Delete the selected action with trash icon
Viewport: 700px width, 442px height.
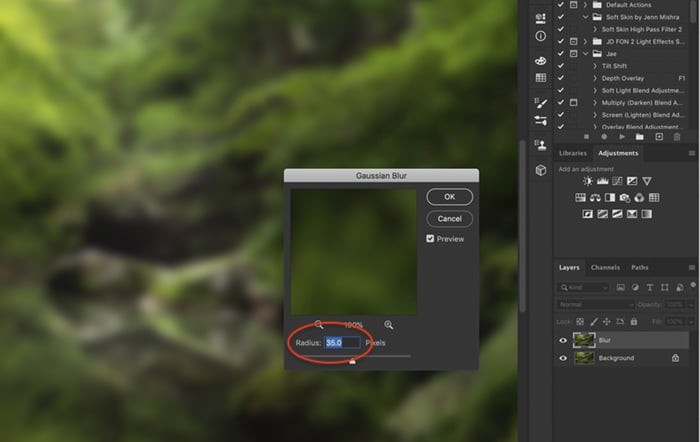pyautogui.click(x=677, y=137)
